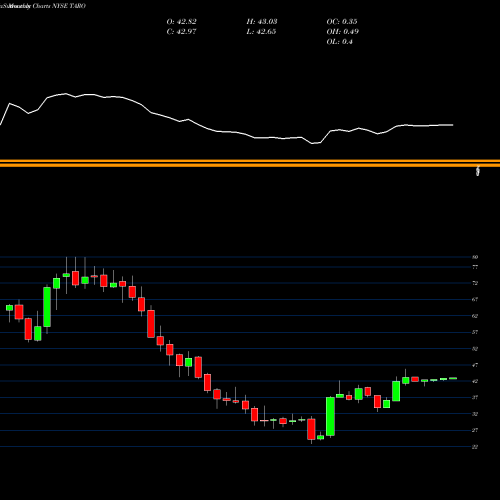Click the open price value O: 42.82

pos(181,22)
